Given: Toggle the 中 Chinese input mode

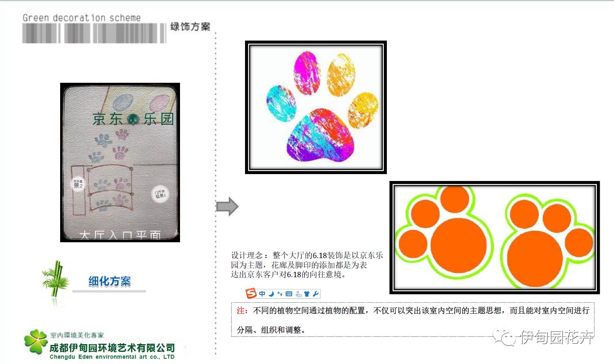Looking at the screenshot, I should (262, 294).
